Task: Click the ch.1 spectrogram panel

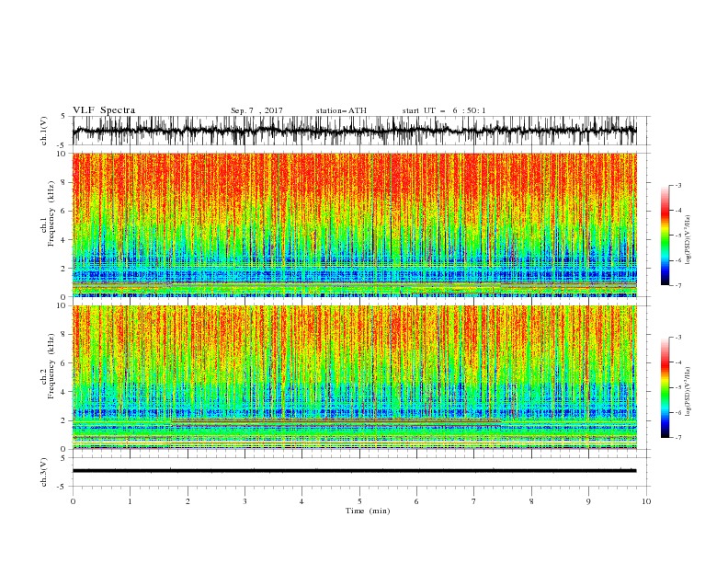Action: coord(354,224)
